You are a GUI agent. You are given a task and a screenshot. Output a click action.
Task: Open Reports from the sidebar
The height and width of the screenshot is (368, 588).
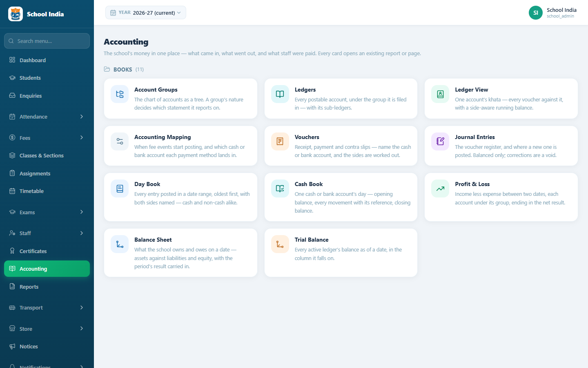[47, 287]
